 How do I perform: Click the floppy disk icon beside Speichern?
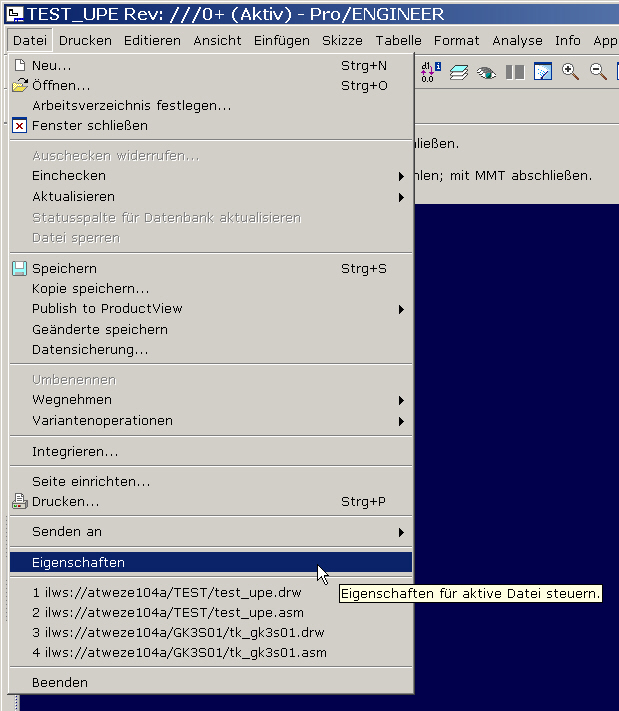tap(19, 268)
